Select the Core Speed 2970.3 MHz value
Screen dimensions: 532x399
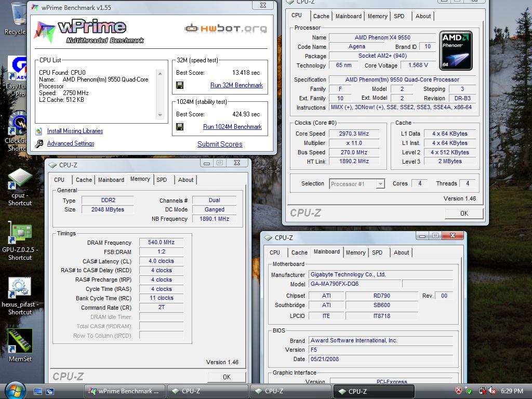pyautogui.click(x=354, y=134)
